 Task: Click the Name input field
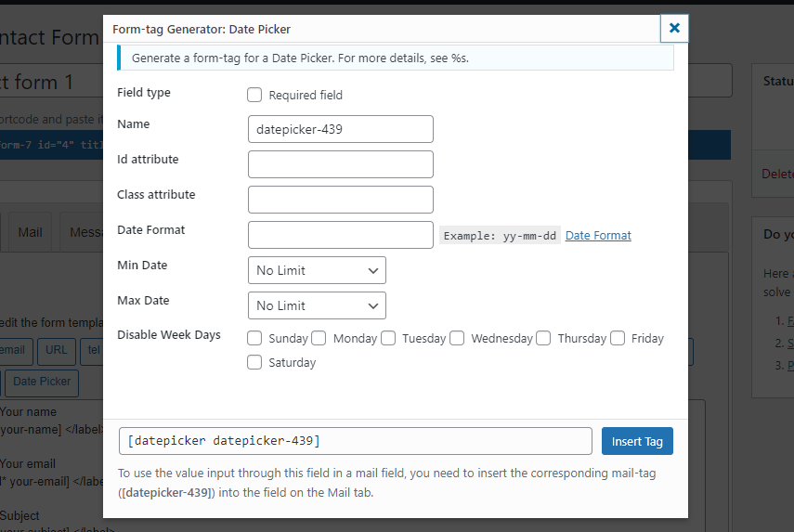click(341, 129)
